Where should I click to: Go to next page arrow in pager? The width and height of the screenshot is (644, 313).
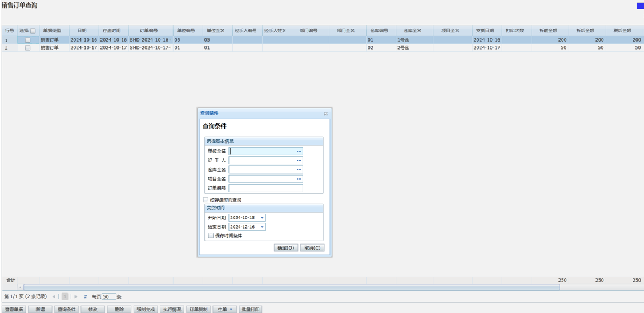(76, 296)
